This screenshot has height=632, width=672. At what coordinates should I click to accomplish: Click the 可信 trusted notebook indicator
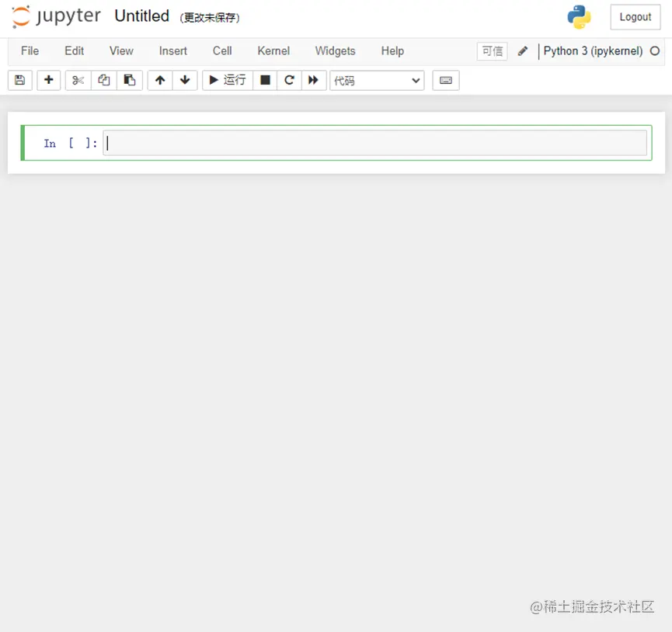(492, 51)
